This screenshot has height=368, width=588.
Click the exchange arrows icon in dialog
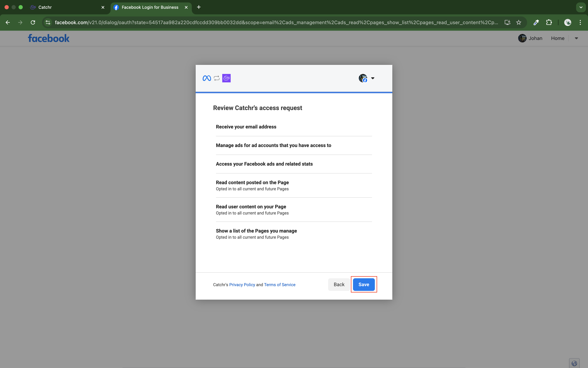(x=216, y=78)
